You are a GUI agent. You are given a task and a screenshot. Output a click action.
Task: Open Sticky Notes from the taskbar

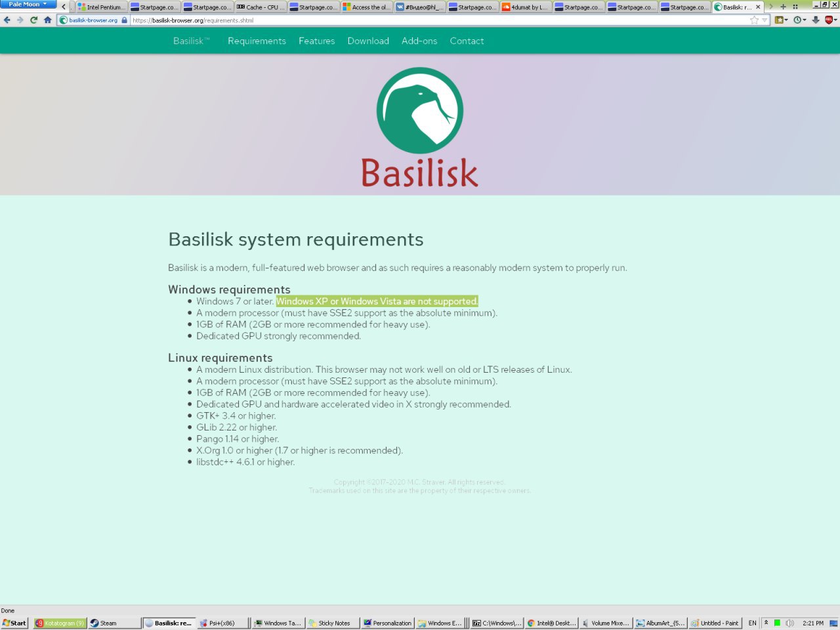click(x=333, y=623)
